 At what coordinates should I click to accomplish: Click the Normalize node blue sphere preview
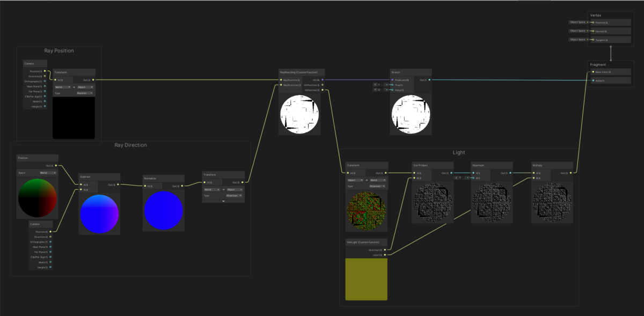point(164,210)
